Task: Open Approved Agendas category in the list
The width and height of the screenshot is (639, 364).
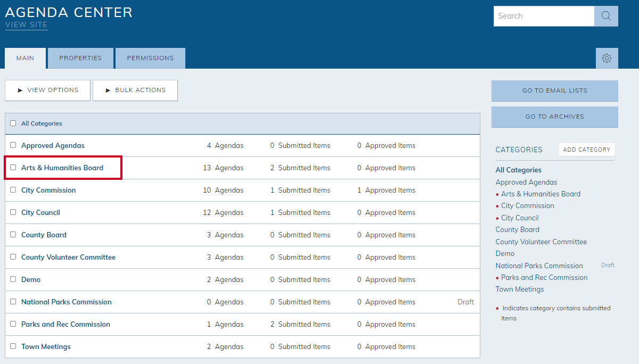Action: 53,145
